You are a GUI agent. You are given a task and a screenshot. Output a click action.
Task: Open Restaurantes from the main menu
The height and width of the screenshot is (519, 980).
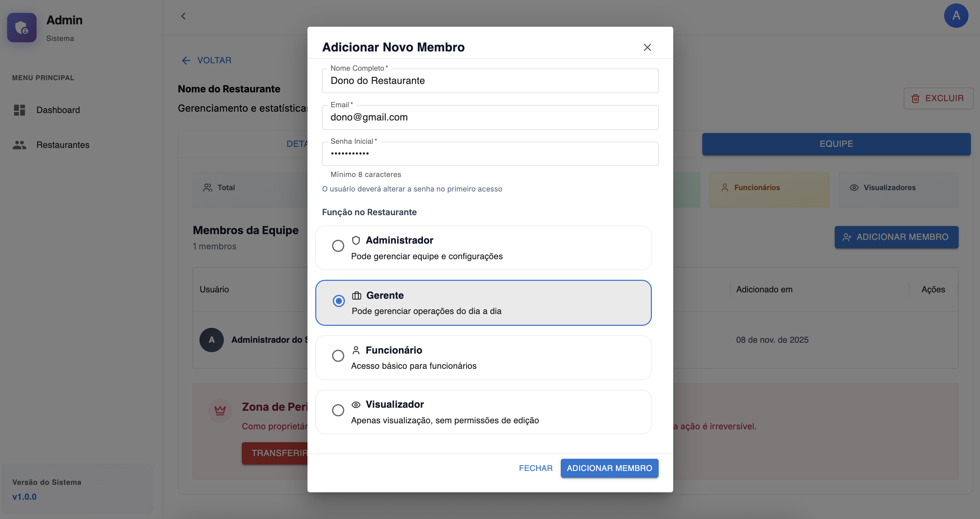[x=63, y=145]
